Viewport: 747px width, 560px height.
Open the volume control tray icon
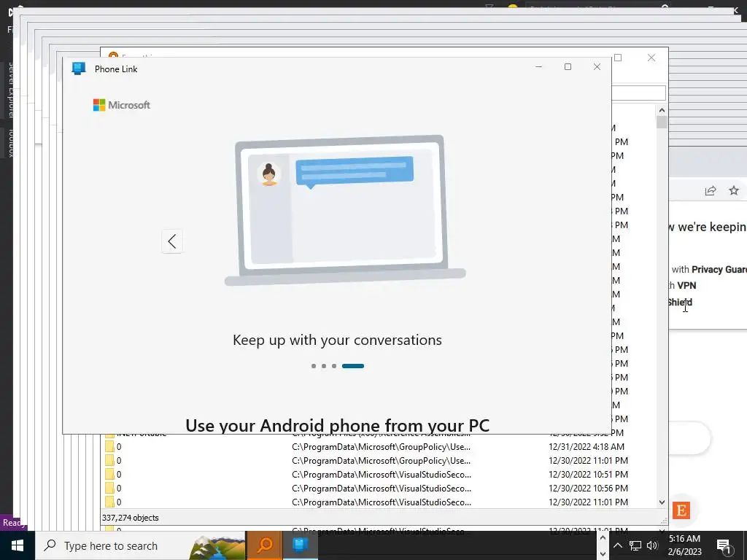(652, 545)
